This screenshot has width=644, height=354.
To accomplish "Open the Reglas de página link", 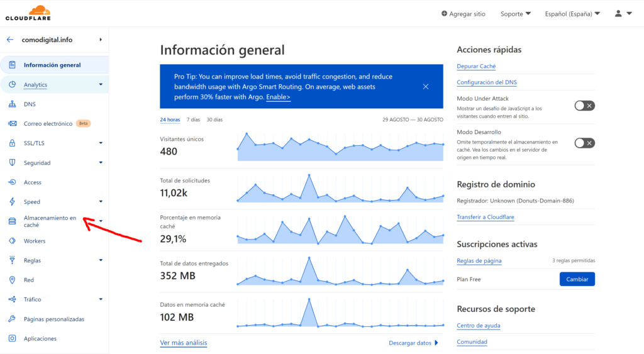I will pos(479,260).
